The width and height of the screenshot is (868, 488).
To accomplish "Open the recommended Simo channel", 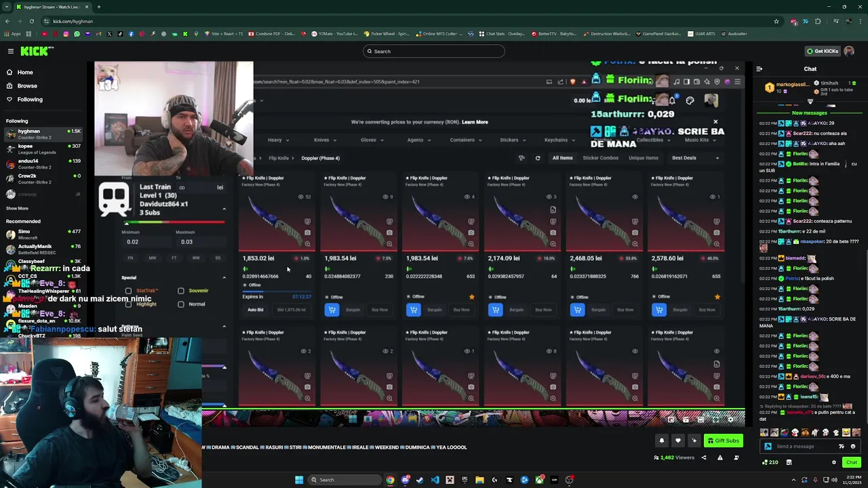I will (x=42, y=234).
